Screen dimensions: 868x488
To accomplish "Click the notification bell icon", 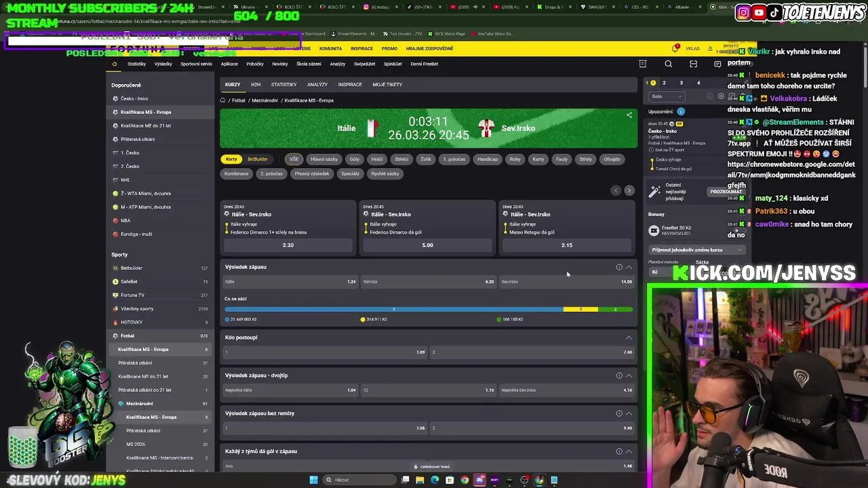I will [x=675, y=48].
